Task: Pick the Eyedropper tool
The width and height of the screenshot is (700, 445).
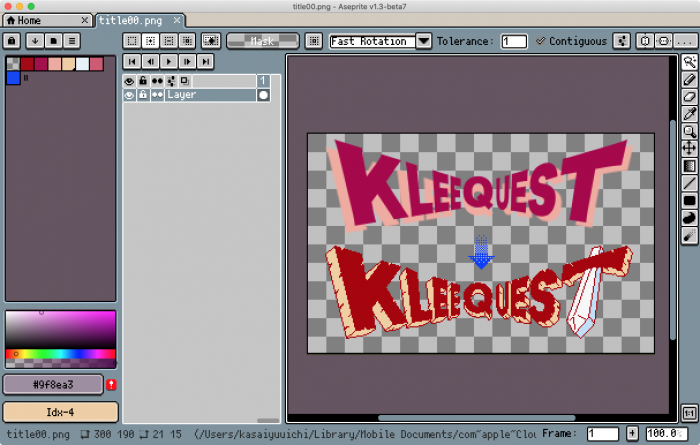Action: 689,114
